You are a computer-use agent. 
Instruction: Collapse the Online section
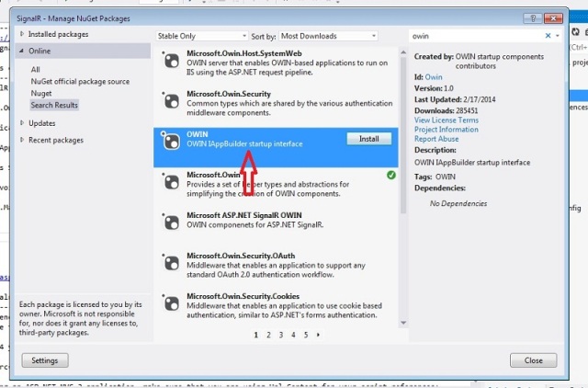(x=21, y=51)
